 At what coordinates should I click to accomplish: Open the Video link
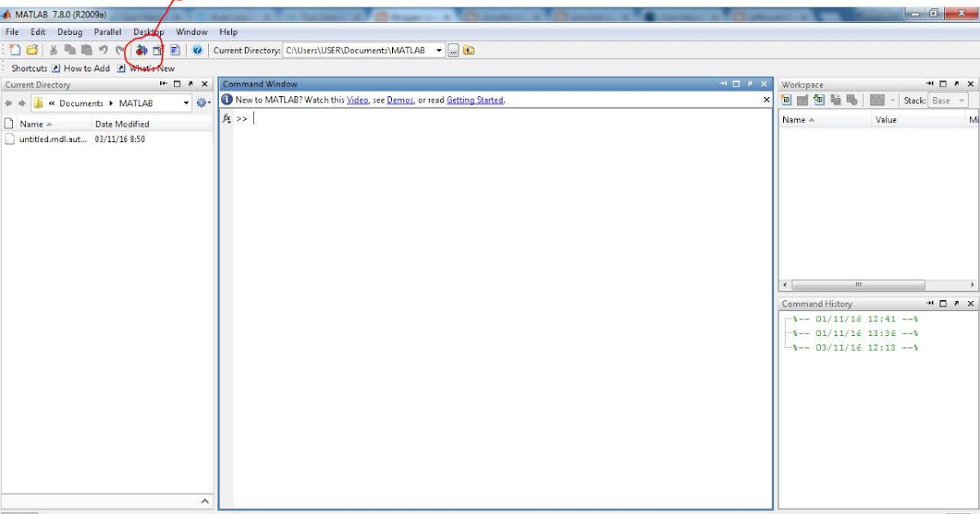(x=357, y=100)
